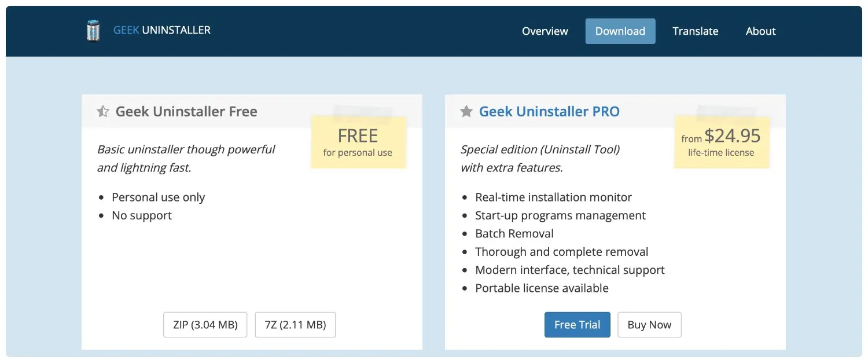Click 'Start-up programs management' text

tap(561, 215)
